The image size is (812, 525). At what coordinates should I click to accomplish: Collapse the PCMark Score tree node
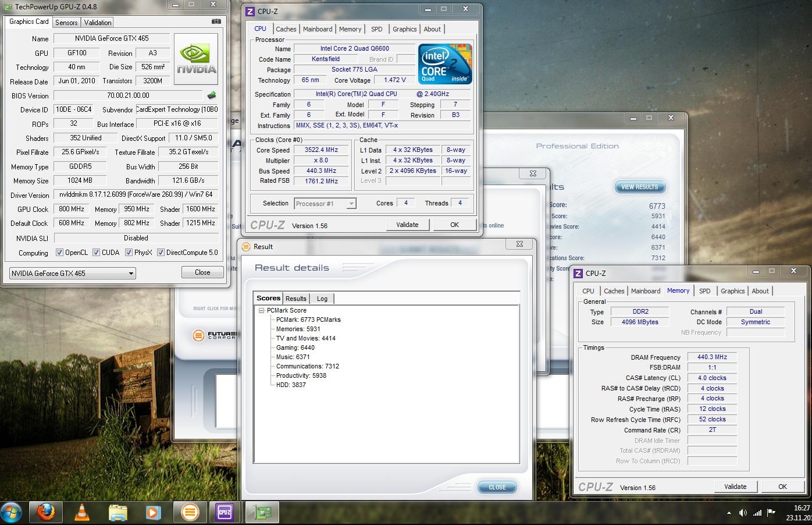262,310
